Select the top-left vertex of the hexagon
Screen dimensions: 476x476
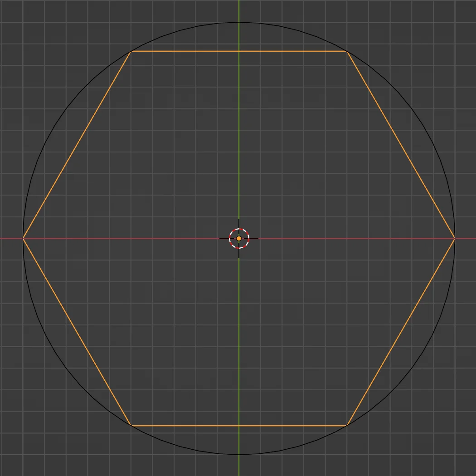tap(131, 51)
